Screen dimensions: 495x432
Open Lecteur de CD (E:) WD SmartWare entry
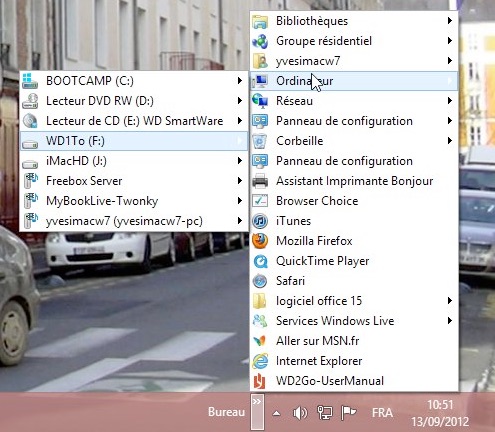134,121
